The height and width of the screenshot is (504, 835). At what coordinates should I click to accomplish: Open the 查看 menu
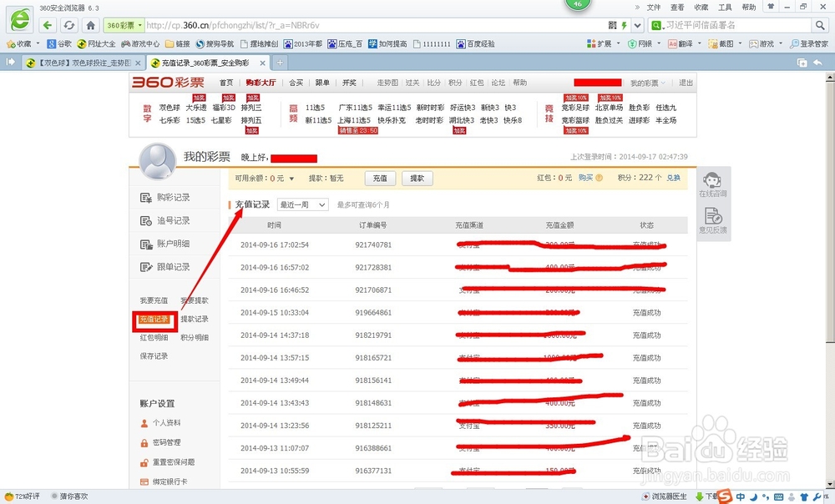click(x=677, y=8)
